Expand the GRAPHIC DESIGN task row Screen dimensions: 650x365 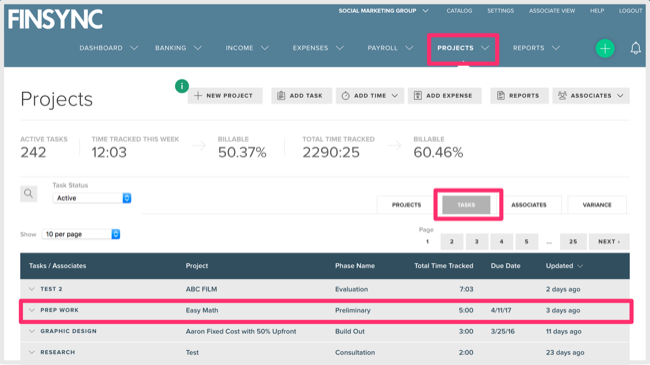32,331
